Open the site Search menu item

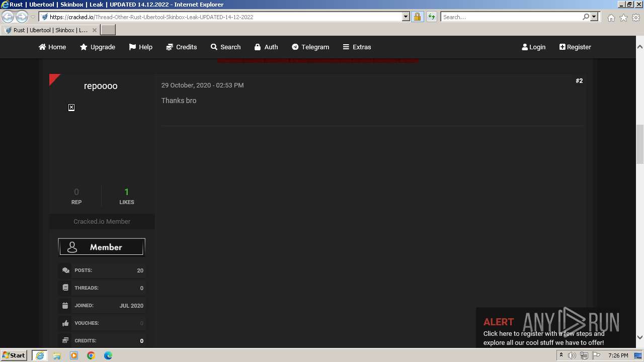(225, 47)
